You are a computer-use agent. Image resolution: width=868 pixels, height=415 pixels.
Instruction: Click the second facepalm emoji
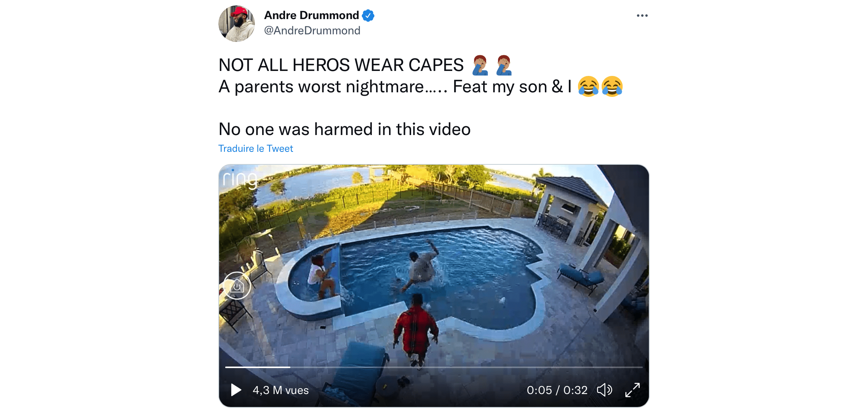(504, 65)
